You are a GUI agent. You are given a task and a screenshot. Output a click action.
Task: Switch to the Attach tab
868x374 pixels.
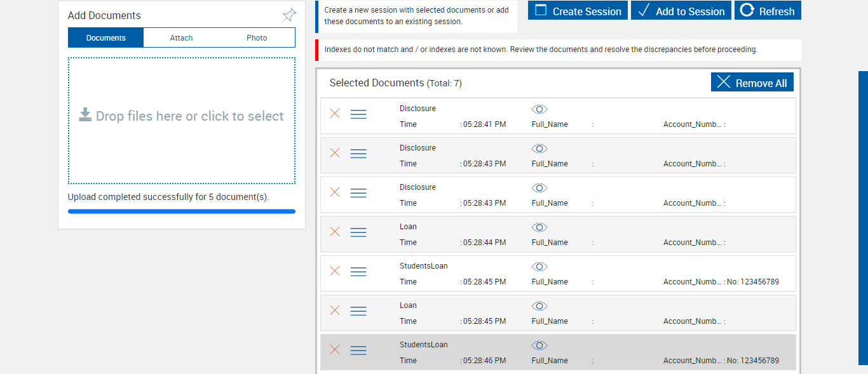click(181, 37)
